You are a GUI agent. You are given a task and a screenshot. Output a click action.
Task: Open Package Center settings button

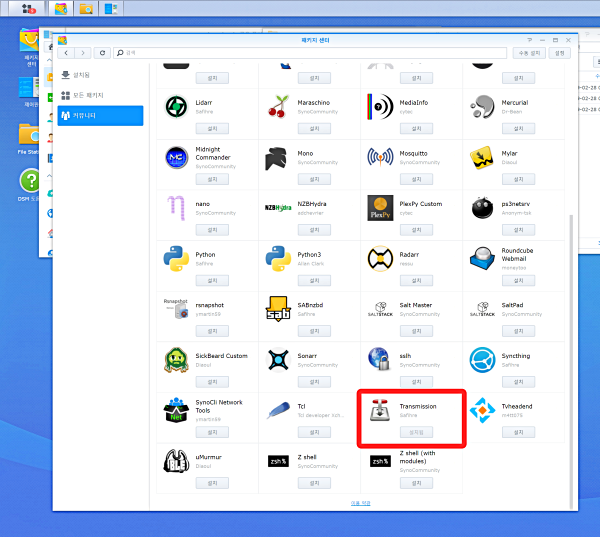tap(559, 53)
